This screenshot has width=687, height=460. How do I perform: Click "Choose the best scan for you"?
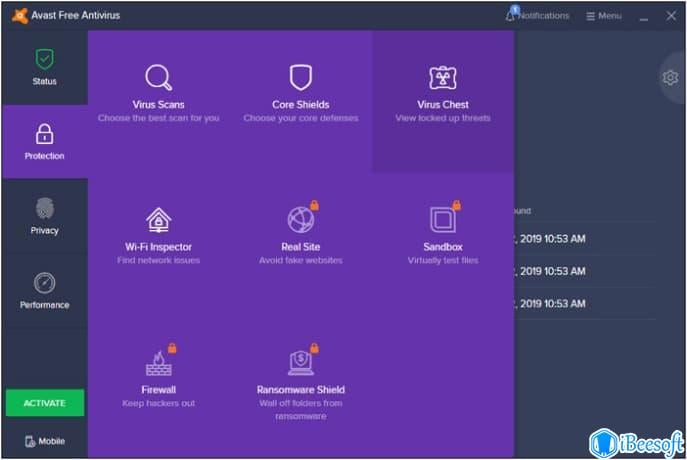coord(158,118)
